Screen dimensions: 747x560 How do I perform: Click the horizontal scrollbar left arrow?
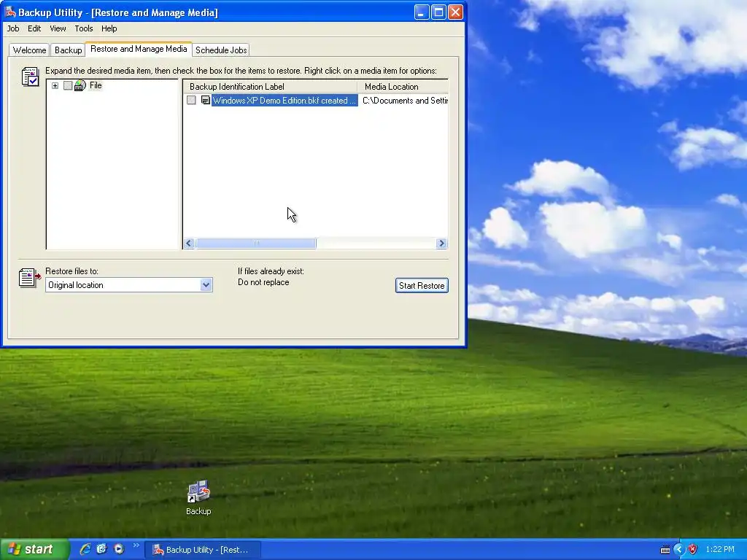coord(189,244)
